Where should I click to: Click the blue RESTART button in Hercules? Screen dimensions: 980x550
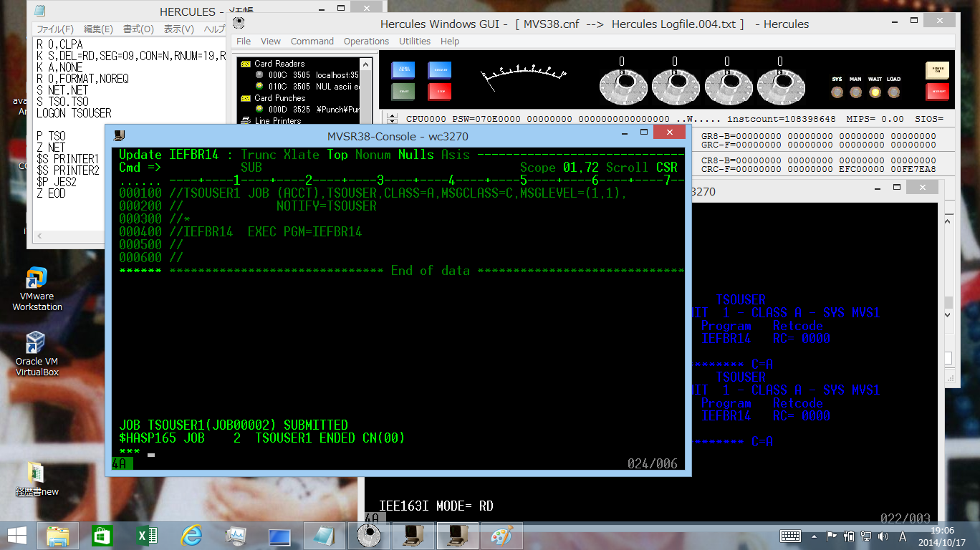440,70
